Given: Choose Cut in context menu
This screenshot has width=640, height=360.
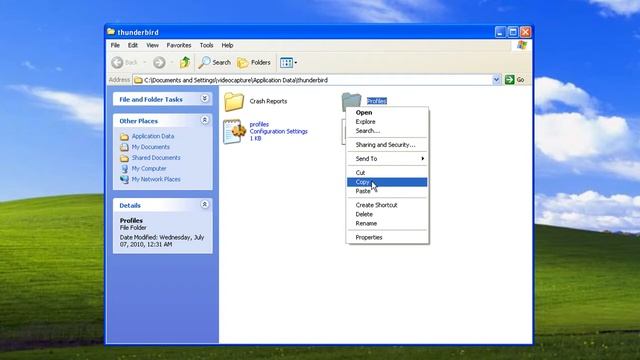Looking at the screenshot, I should click(387, 173).
